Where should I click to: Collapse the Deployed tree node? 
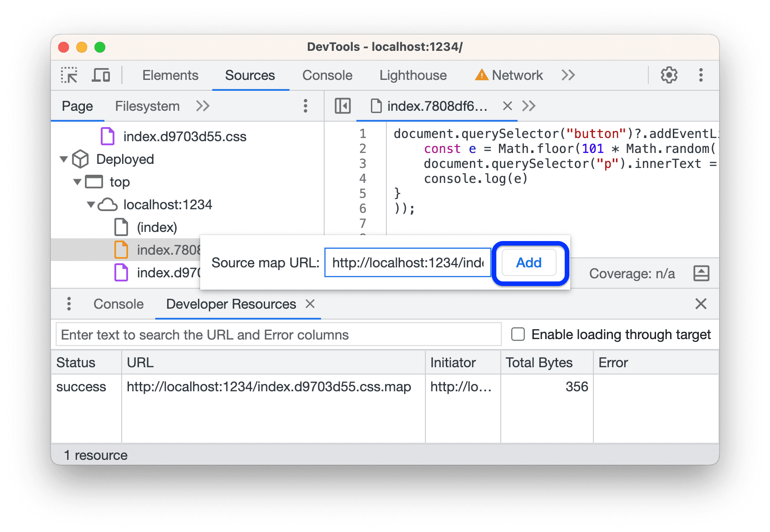coord(64,159)
